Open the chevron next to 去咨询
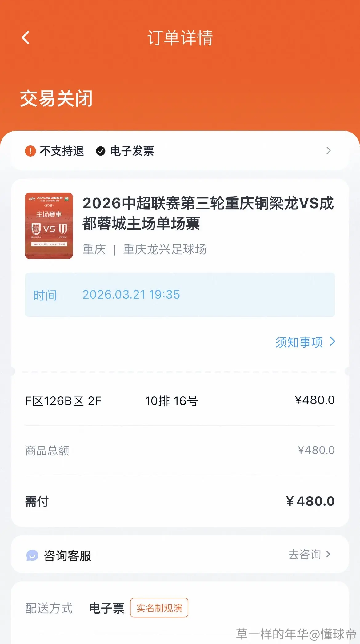 pos(328,554)
